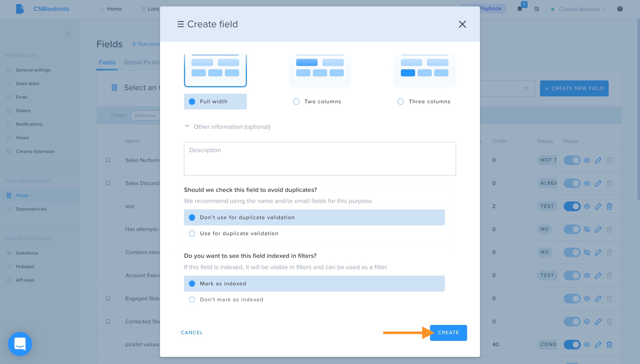This screenshot has width=640, height=364.
Task: Open API keys in sidebar
Action: [x=25, y=280]
